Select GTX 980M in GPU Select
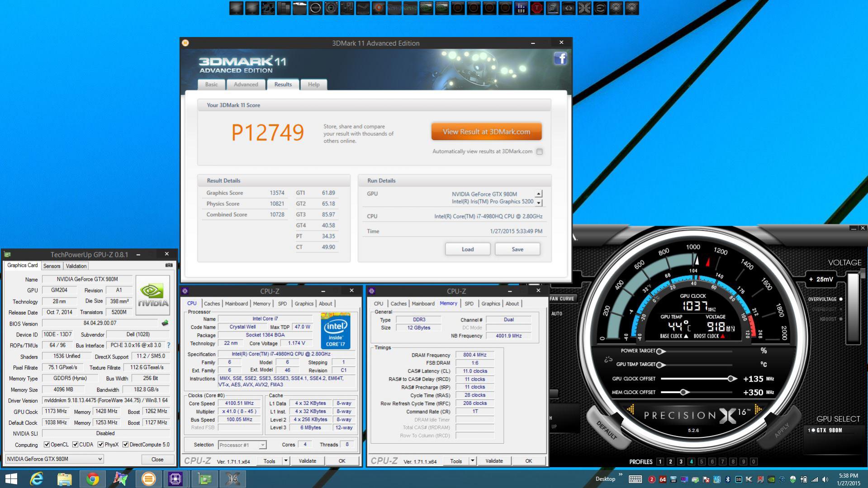Viewport: 868px width, 488px height. (826, 430)
